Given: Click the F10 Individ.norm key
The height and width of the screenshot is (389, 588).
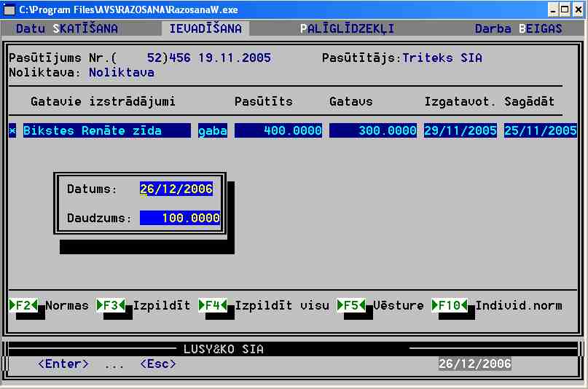Looking at the screenshot, I should point(497,306).
